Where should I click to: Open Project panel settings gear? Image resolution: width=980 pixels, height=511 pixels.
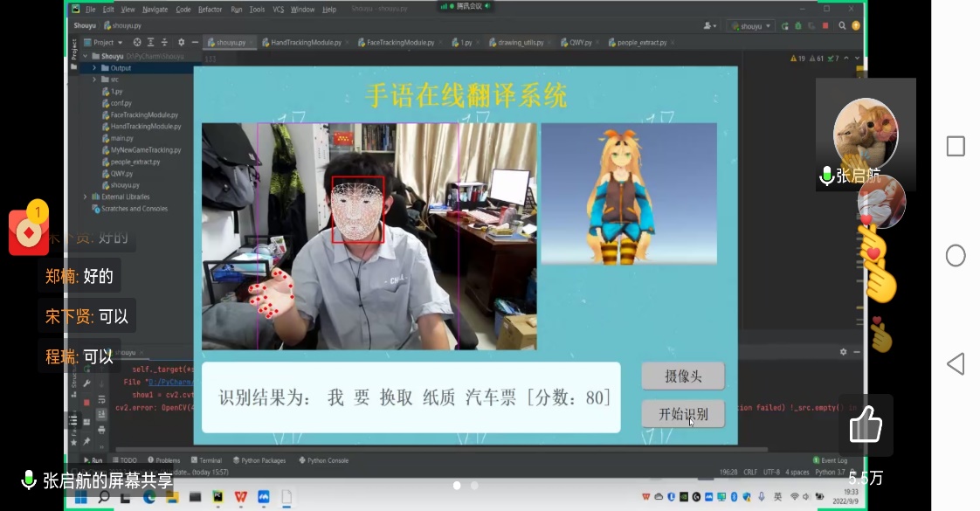click(181, 42)
